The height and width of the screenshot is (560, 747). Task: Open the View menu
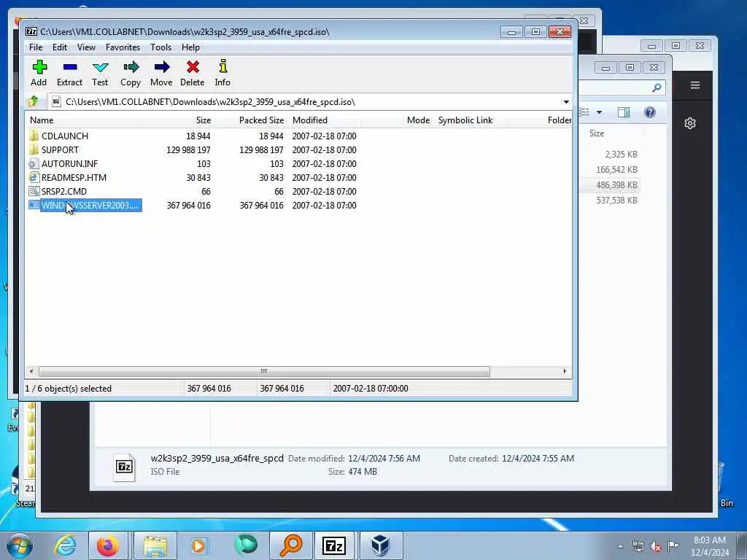[86, 47]
